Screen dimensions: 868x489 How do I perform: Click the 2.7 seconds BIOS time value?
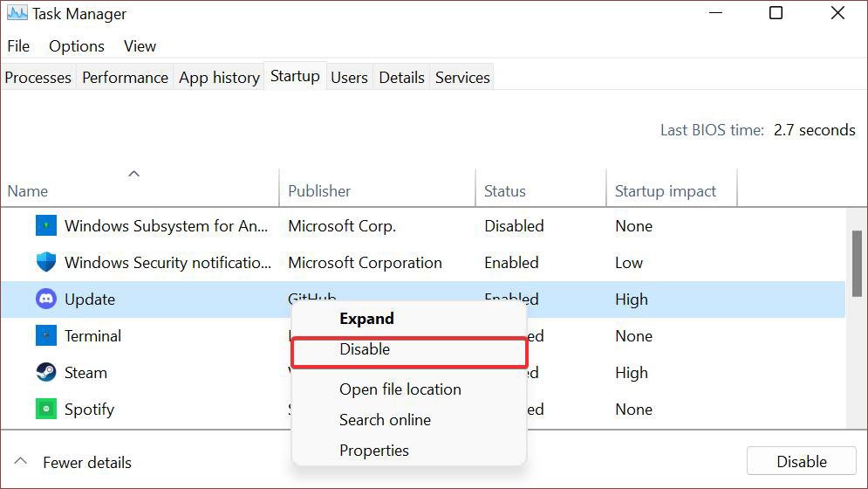click(x=814, y=130)
